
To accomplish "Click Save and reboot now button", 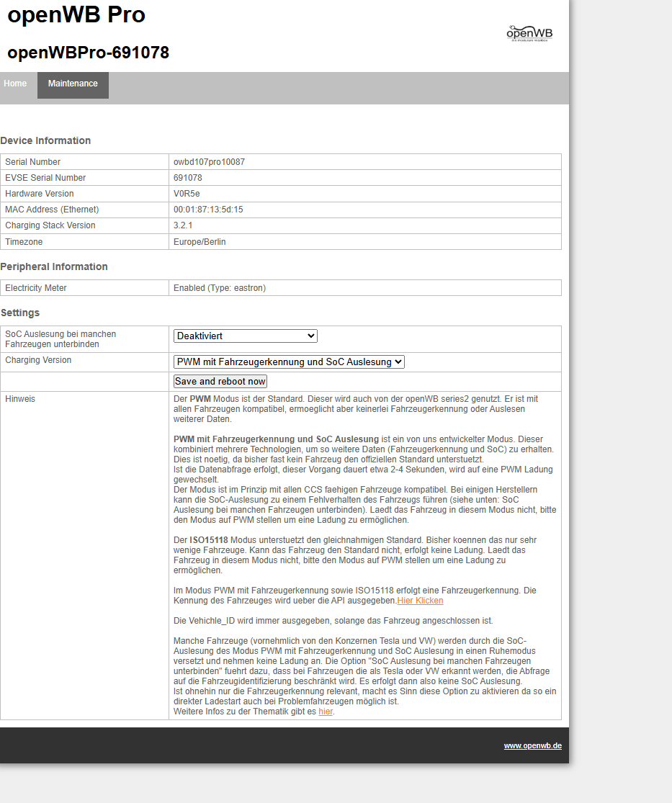I will (x=220, y=382).
